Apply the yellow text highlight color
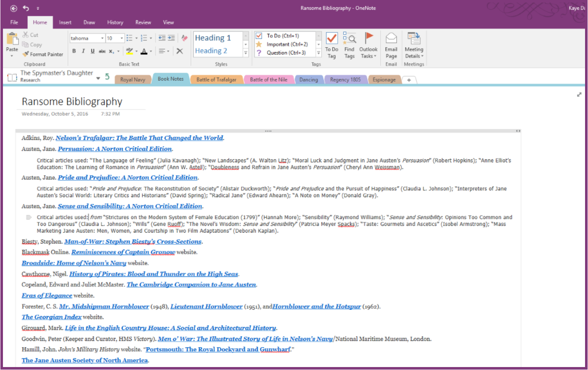Viewport: 588px width, 370px height. tap(129, 51)
